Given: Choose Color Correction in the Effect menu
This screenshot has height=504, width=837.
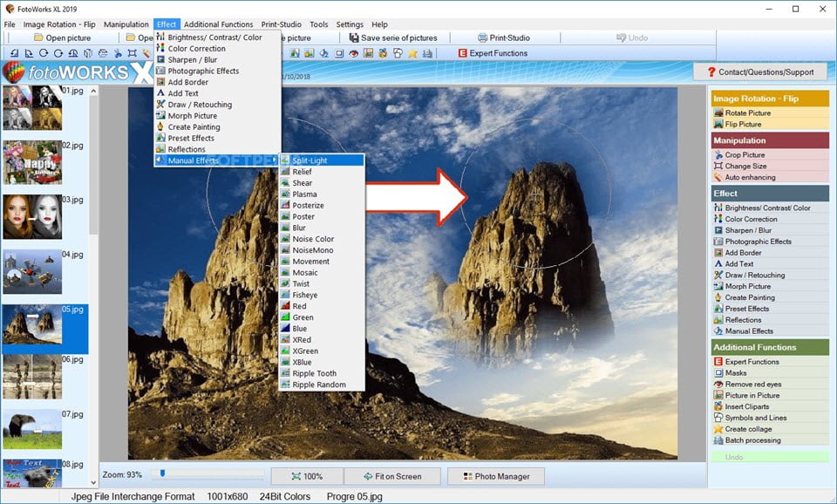Looking at the screenshot, I should click(x=217, y=49).
